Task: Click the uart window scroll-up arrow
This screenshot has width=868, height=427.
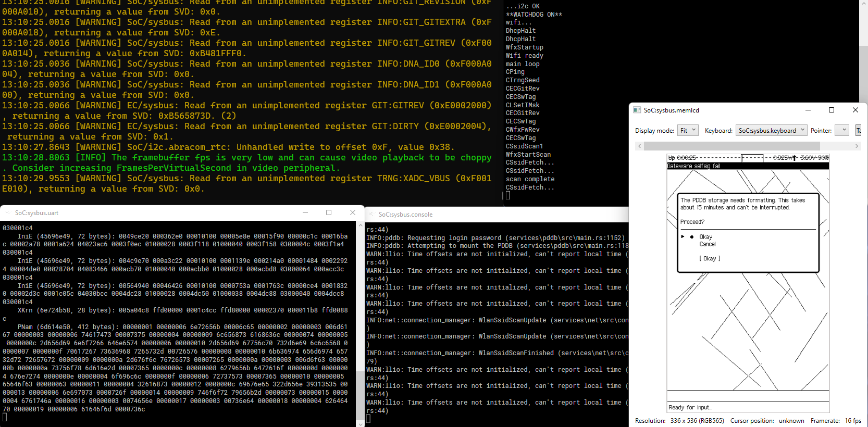Action: pyautogui.click(x=360, y=226)
